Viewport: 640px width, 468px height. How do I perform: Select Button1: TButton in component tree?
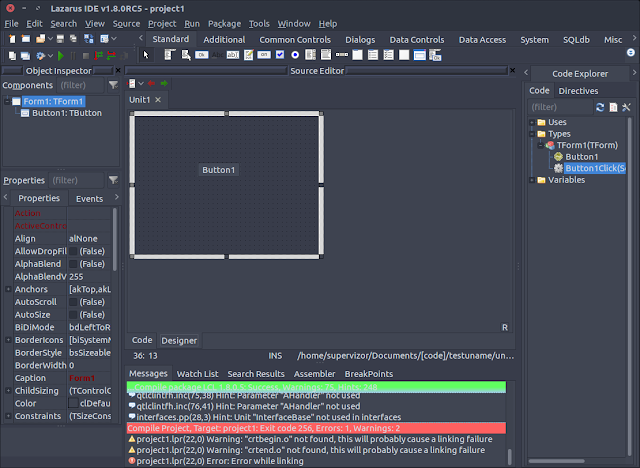(x=67, y=113)
